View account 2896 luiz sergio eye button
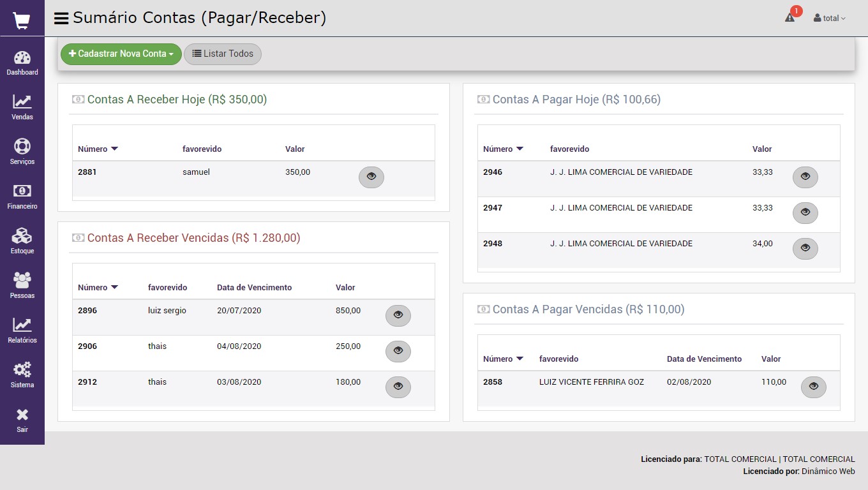The width and height of the screenshot is (868, 490). pos(398,315)
